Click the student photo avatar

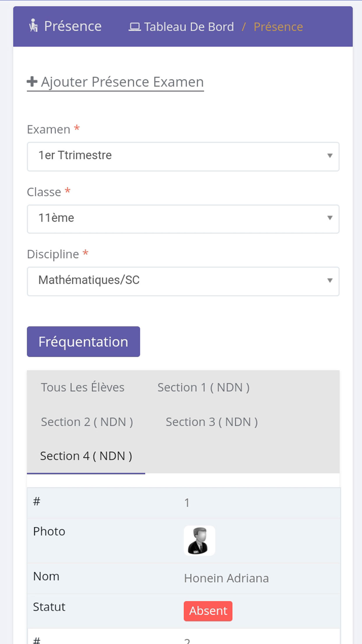click(x=199, y=540)
